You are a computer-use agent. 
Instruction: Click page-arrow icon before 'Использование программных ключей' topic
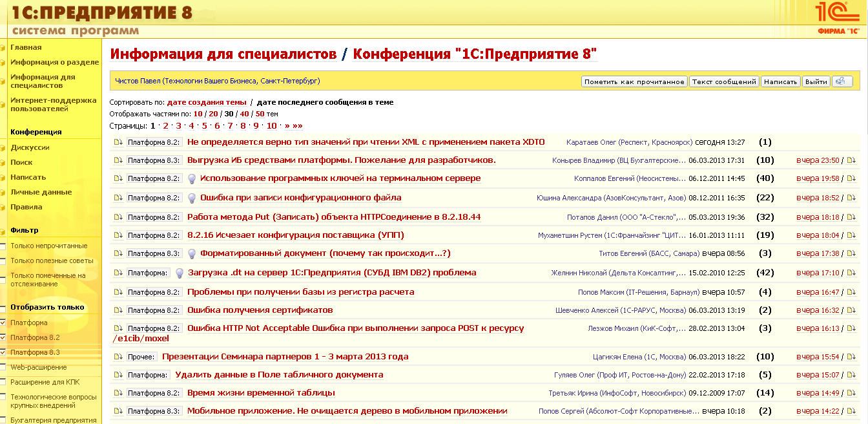(118, 178)
